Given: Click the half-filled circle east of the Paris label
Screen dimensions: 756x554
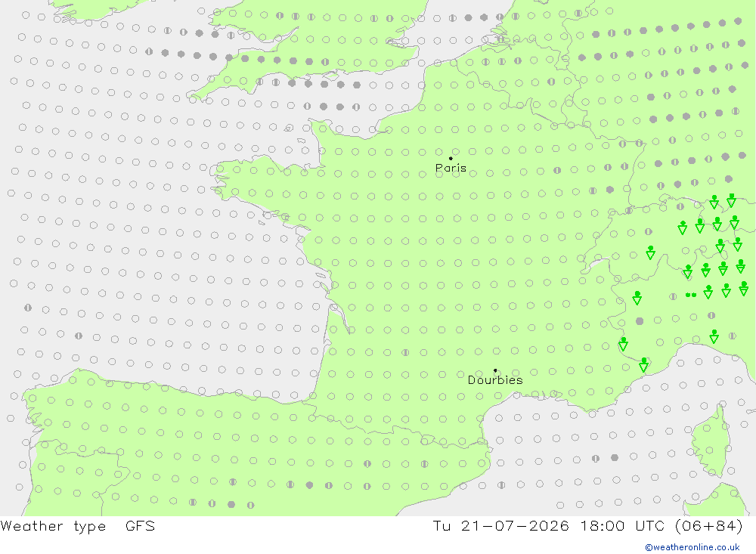Looking at the screenshot, I should coord(557,170).
